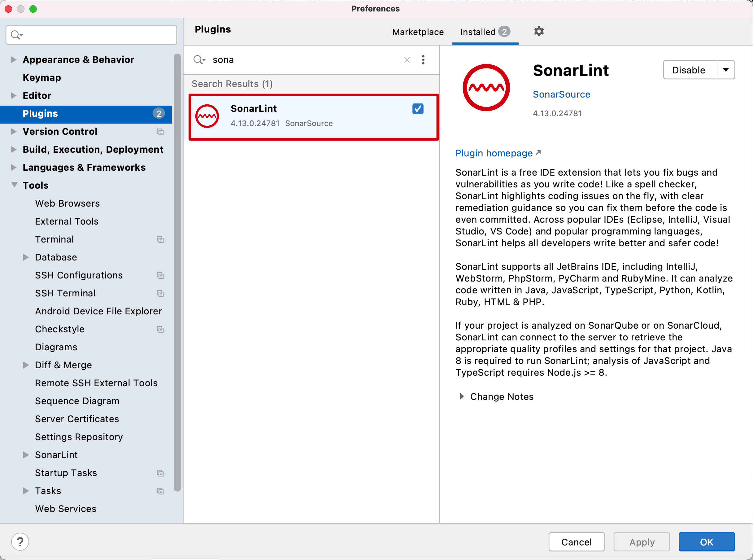The width and height of the screenshot is (753, 560).
Task: Click the large SonarLint logo in details
Action: point(486,87)
